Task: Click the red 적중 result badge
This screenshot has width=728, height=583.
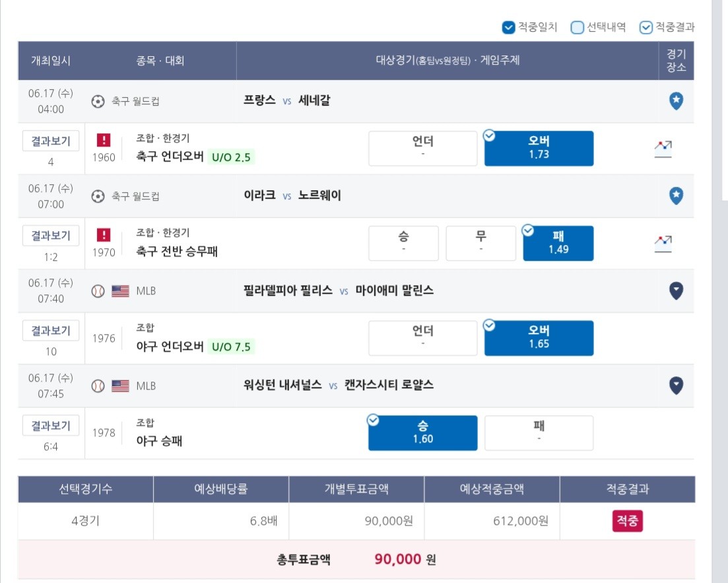Action: [627, 521]
